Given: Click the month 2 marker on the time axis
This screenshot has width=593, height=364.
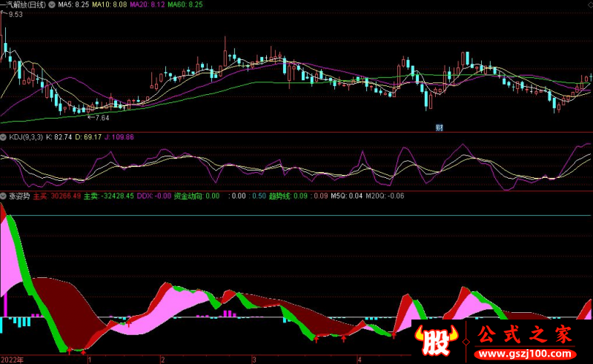Looking at the screenshot, I should 162,360.
